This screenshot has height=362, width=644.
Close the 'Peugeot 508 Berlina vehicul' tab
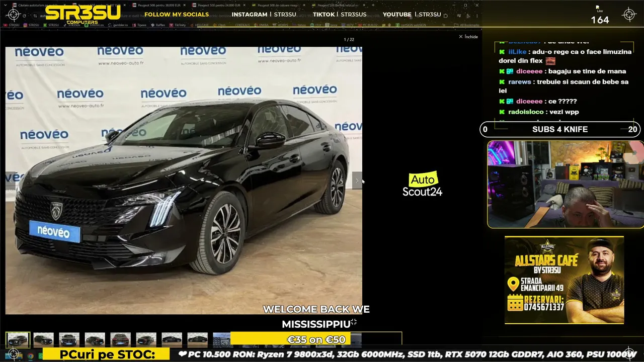point(364,5)
